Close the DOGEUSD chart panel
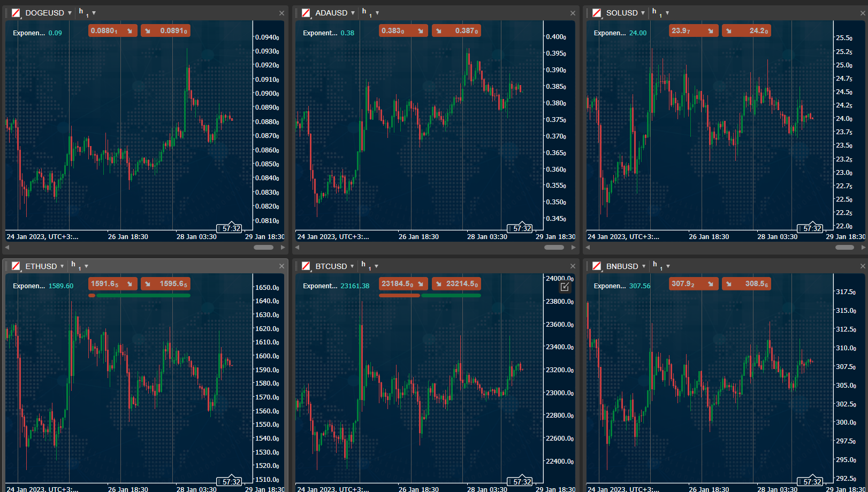The image size is (868, 492). 282,13
